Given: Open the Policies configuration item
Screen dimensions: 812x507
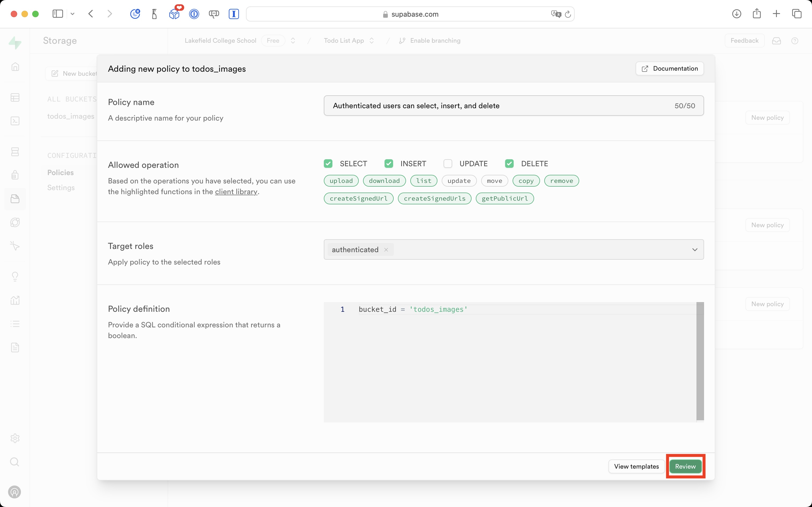Looking at the screenshot, I should pos(60,172).
